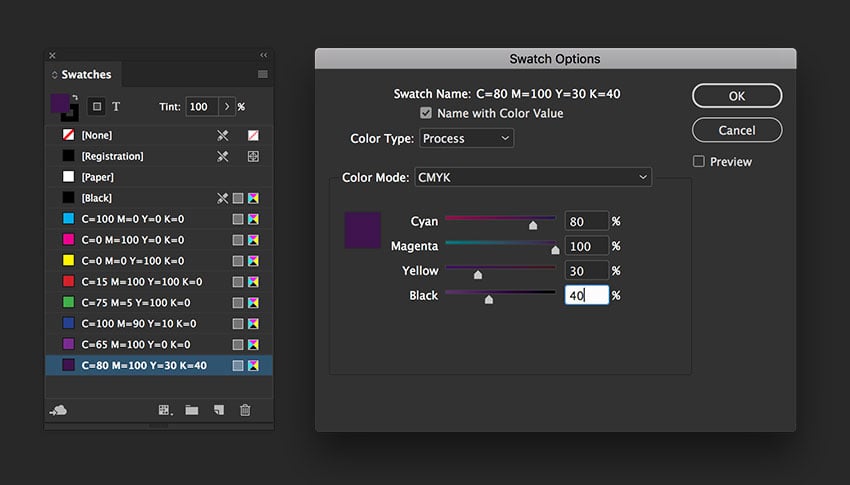Image resolution: width=850 pixels, height=485 pixels.
Task: Click non-editable pencil icon on [None] row
Action: pos(223,135)
